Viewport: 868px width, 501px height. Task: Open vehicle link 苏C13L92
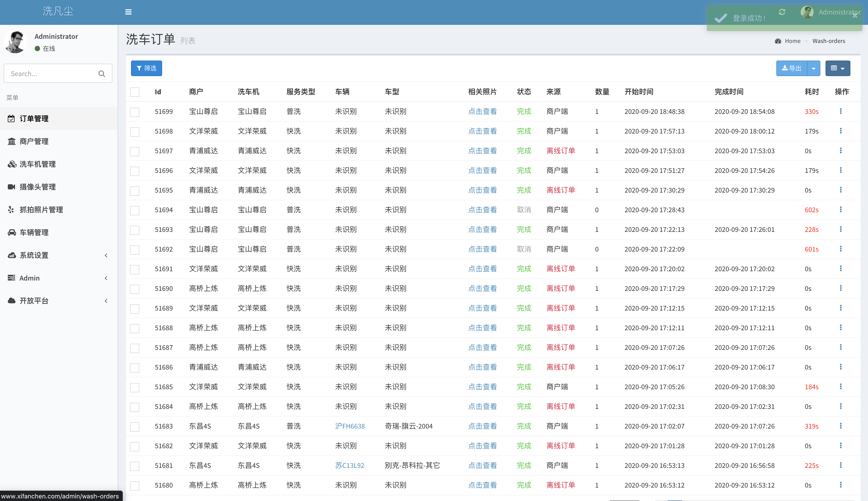pos(350,465)
